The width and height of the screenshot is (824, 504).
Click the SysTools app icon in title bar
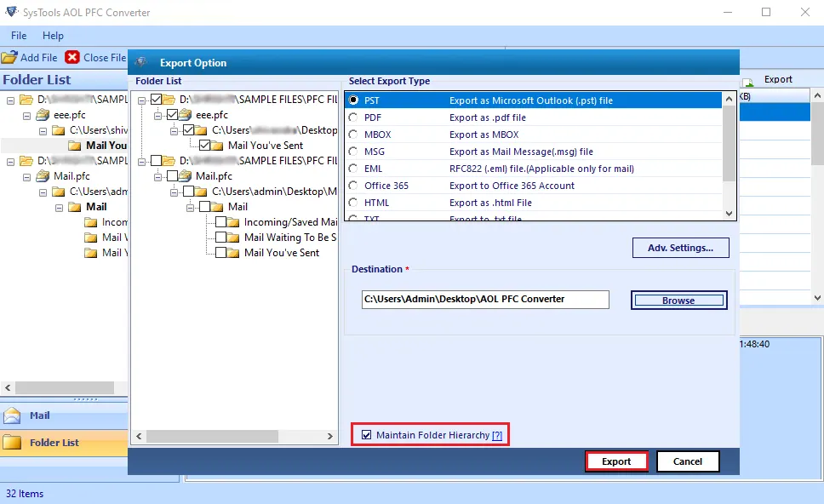[12, 12]
